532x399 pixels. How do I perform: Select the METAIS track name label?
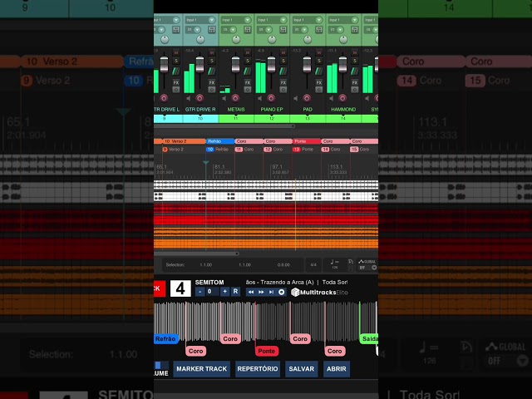coord(236,109)
